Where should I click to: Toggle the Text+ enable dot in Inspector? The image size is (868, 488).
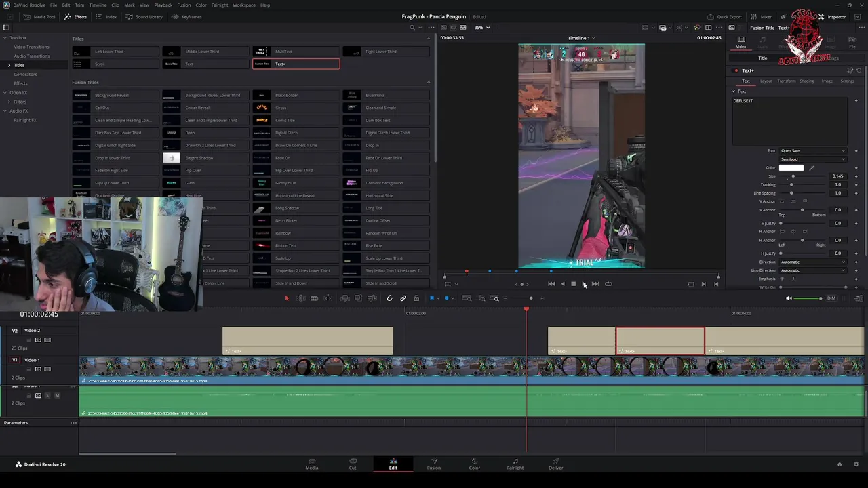point(736,70)
